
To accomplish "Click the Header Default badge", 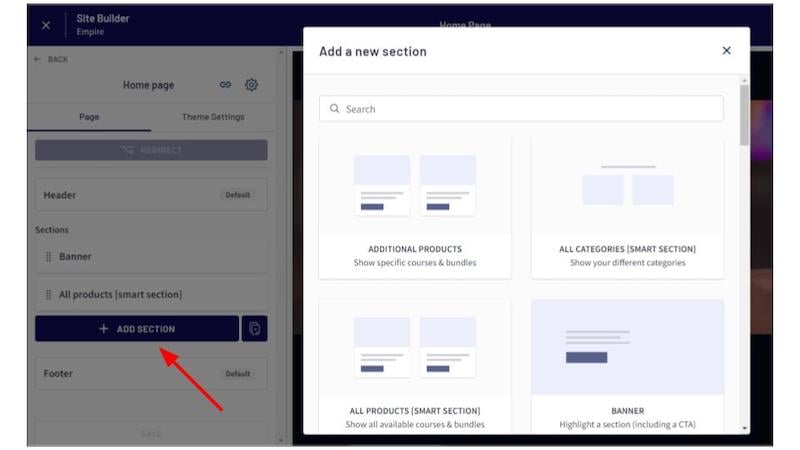I will (x=238, y=195).
